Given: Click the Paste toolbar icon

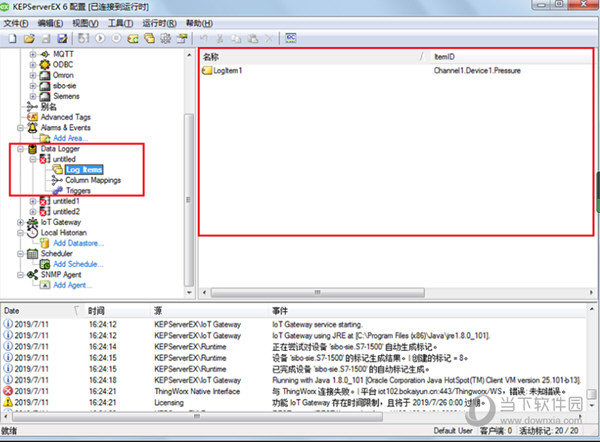Looking at the screenshot, I should click(253, 38).
